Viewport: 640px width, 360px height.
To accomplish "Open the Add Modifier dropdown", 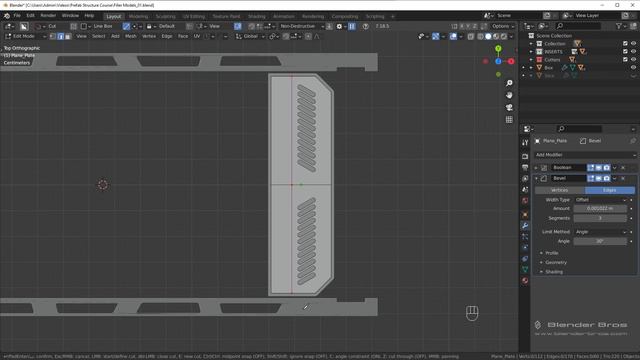I will (x=585, y=155).
